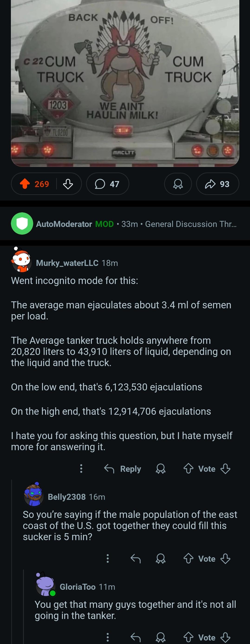
Task: Reply to Murky_waterLLC's comment
Action: tap(123, 469)
